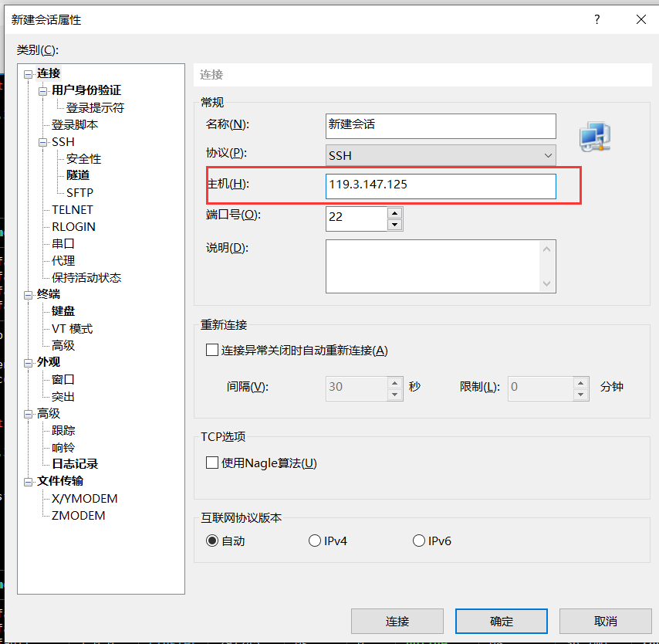Select 串口 in the tree
This screenshot has height=644, width=659.
tap(63, 243)
